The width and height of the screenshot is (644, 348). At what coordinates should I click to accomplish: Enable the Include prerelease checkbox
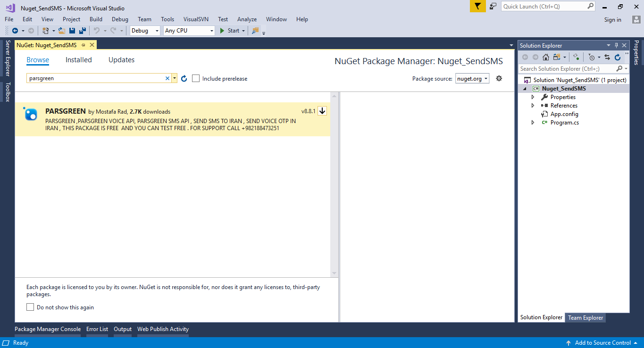pyautogui.click(x=196, y=78)
